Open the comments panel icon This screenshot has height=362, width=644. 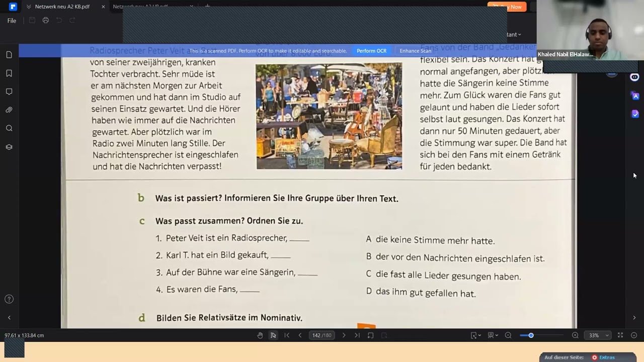[9, 92]
